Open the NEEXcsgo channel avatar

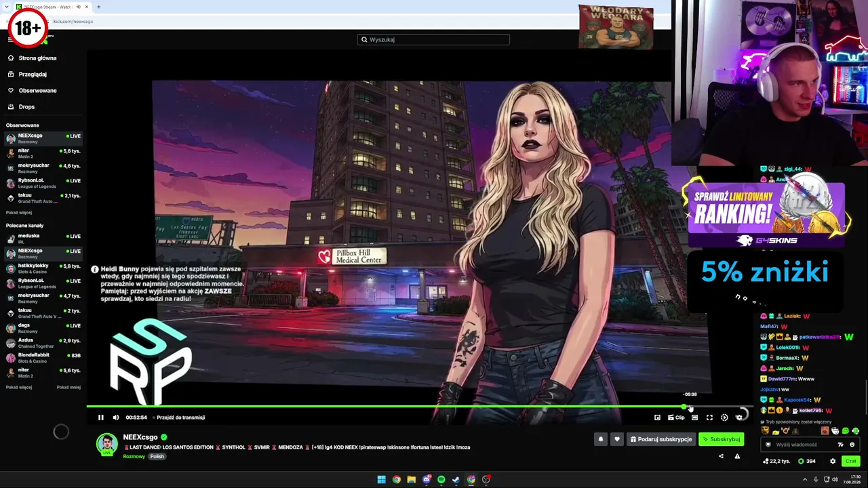click(x=106, y=444)
